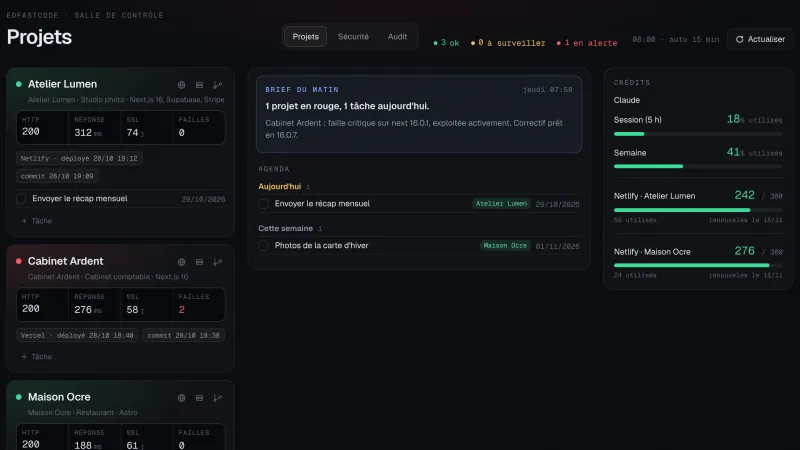The height and width of the screenshot is (450, 800).
Task: Open the Maison Ocre website globe icon
Action: (x=181, y=397)
